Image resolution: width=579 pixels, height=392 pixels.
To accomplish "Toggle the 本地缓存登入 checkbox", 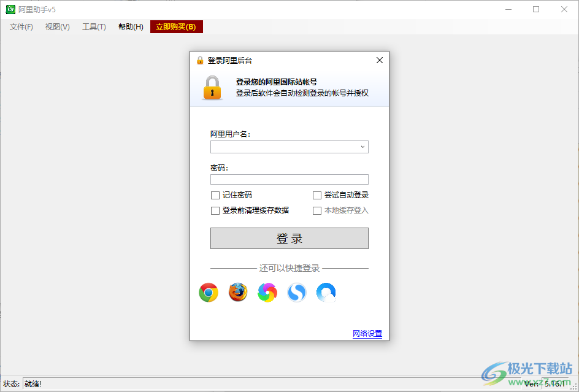I will pyautogui.click(x=317, y=210).
